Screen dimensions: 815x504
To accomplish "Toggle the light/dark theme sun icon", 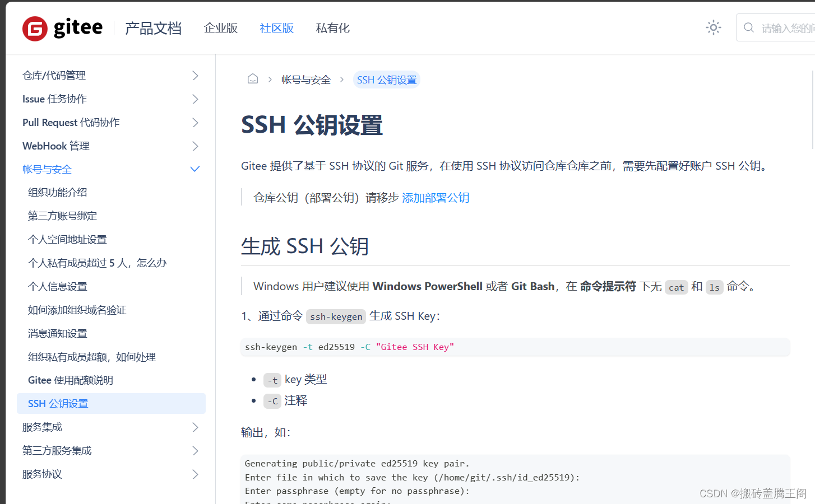I will tap(713, 27).
